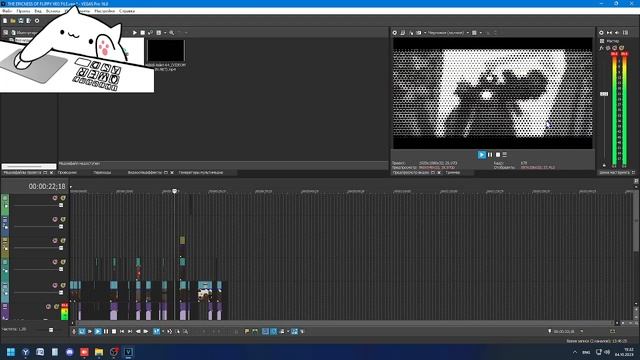The image size is (640, 360).
Task: Switch to the Проводник tab
Action: point(67,173)
